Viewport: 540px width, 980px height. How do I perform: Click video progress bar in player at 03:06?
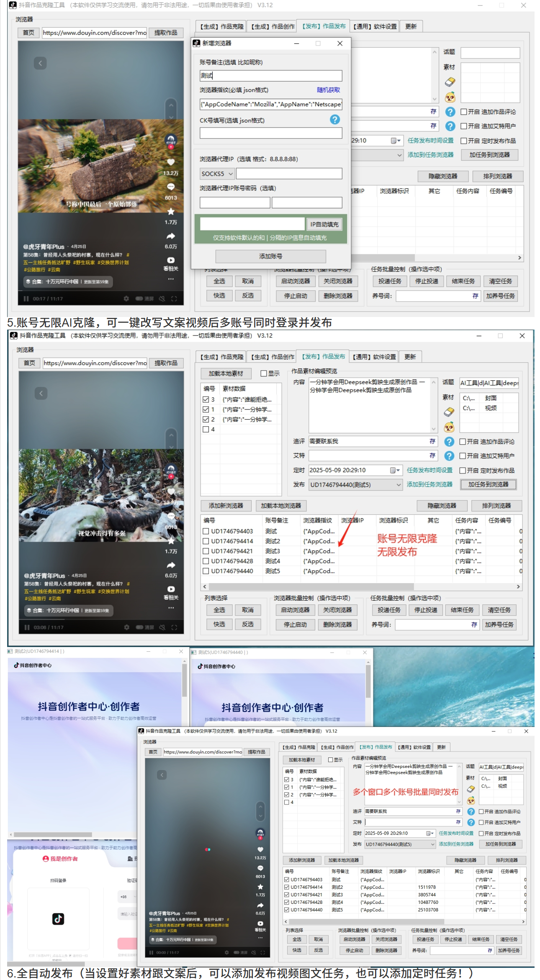[x=101, y=620]
